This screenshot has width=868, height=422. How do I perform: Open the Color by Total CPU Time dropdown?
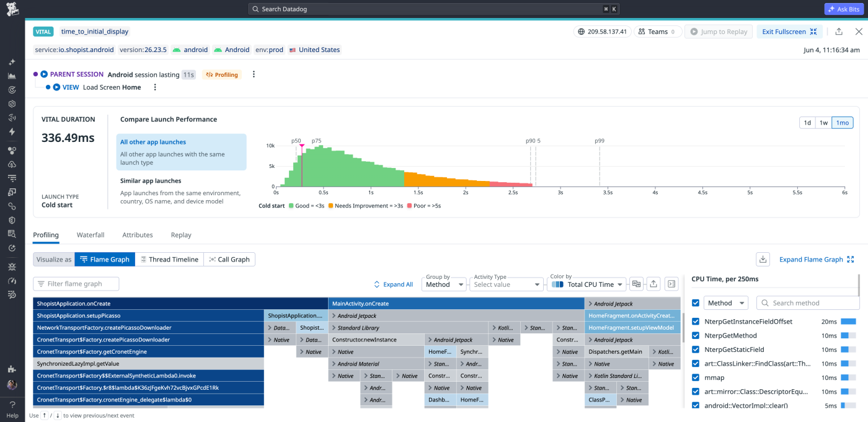pyautogui.click(x=586, y=284)
